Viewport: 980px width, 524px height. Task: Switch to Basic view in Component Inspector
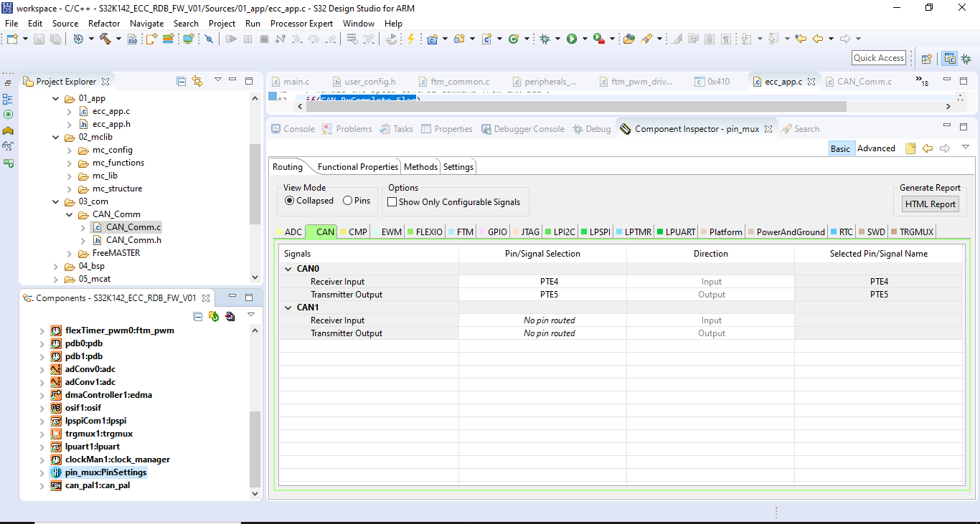pos(840,148)
